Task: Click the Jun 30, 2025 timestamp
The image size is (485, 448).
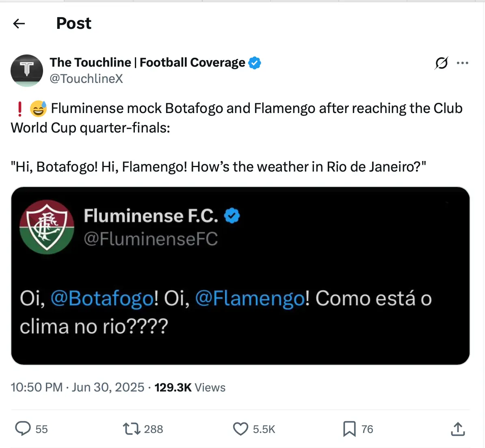Action: coord(108,387)
